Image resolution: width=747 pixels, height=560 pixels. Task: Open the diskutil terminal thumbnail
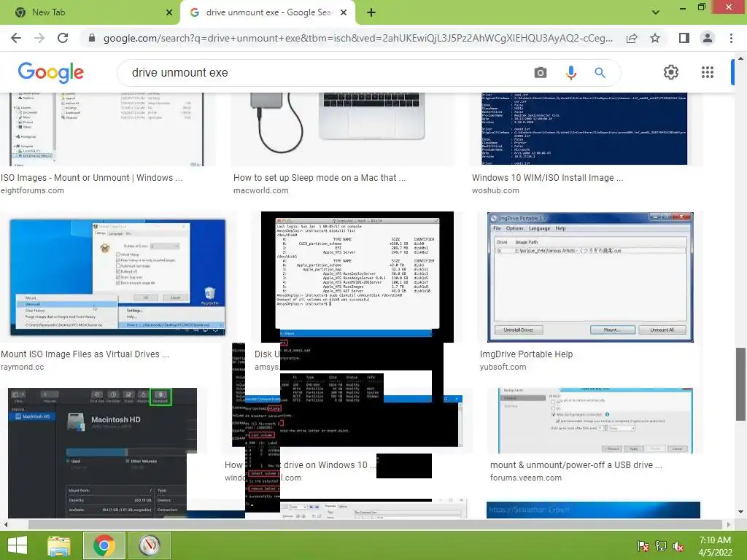tap(357, 275)
